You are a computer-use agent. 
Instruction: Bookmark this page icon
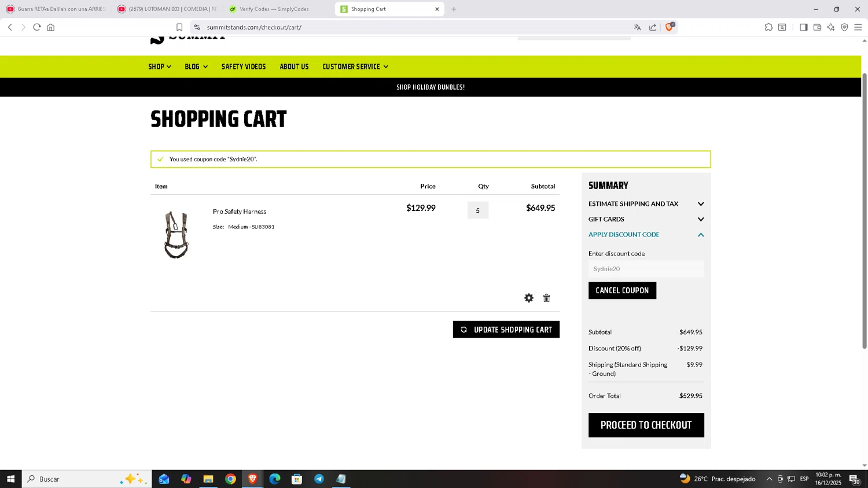179,27
